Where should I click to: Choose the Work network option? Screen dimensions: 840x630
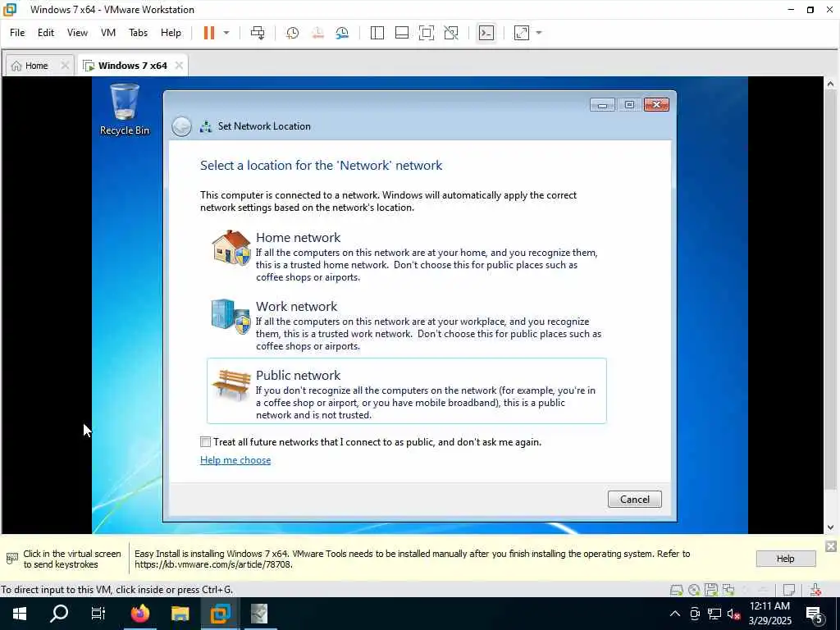407,325
